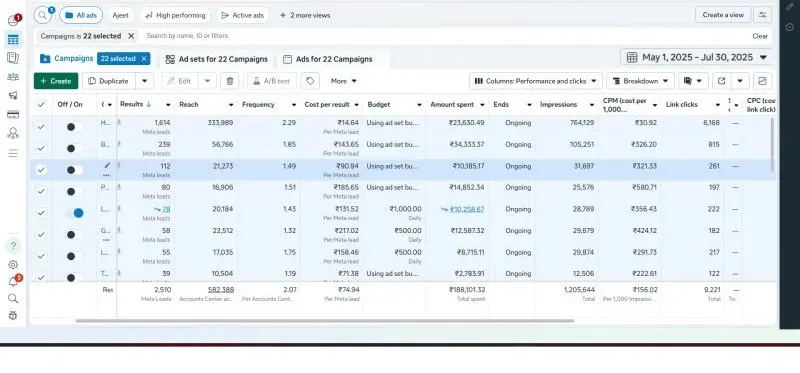
Task: Switch to the Active ads view
Action: [242, 15]
